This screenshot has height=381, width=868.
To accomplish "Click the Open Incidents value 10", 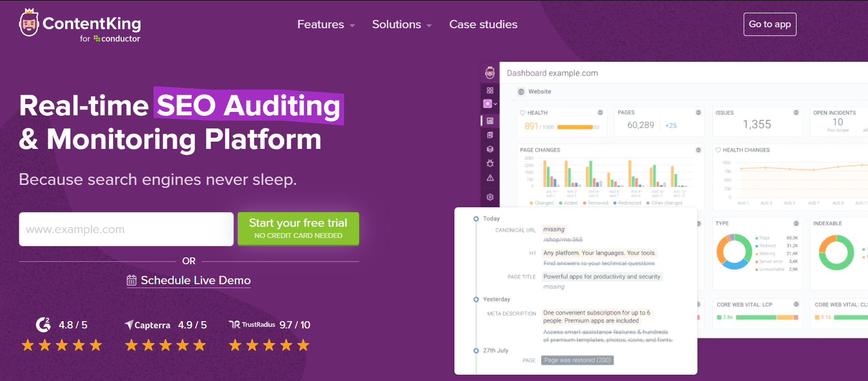I will click(x=838, y=122).
